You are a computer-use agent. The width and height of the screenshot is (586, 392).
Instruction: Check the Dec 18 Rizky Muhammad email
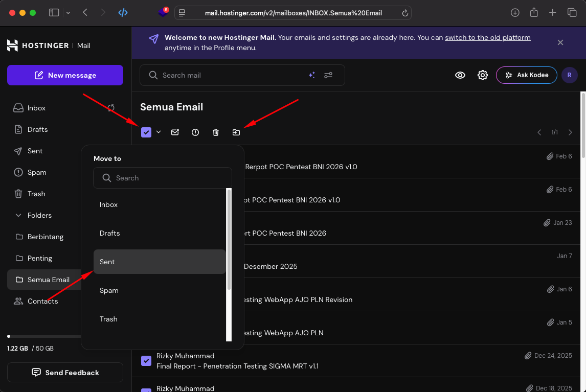(x=146, y=389)
